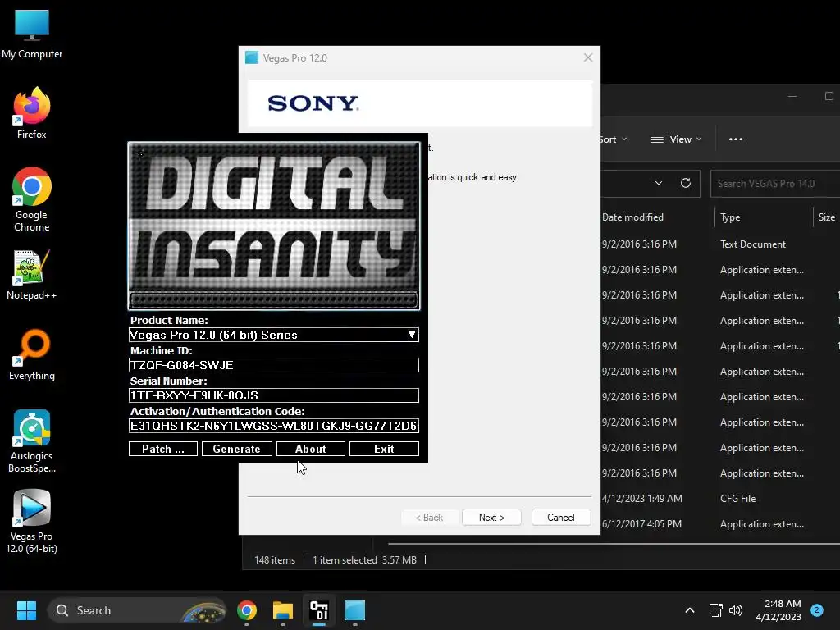This screenshot has width=840, height=630.
Task: Open the View dropdown in File Explorer
Action: coord(676,139)
